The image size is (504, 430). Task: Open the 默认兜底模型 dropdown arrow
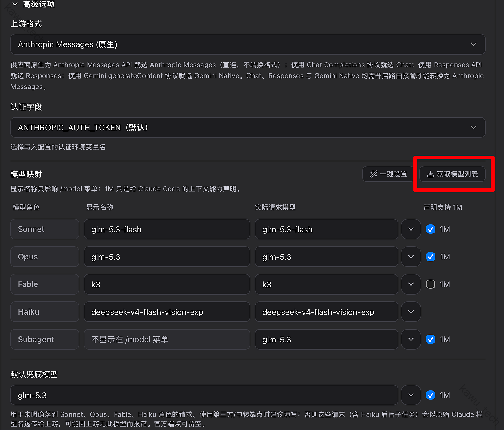pyautogui.click(x=411, y=395)
